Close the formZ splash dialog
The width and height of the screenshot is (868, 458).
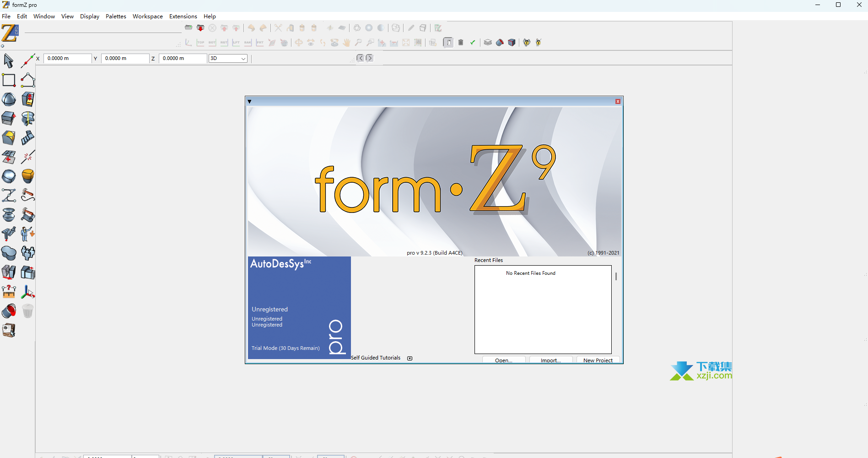click(618, 102)
